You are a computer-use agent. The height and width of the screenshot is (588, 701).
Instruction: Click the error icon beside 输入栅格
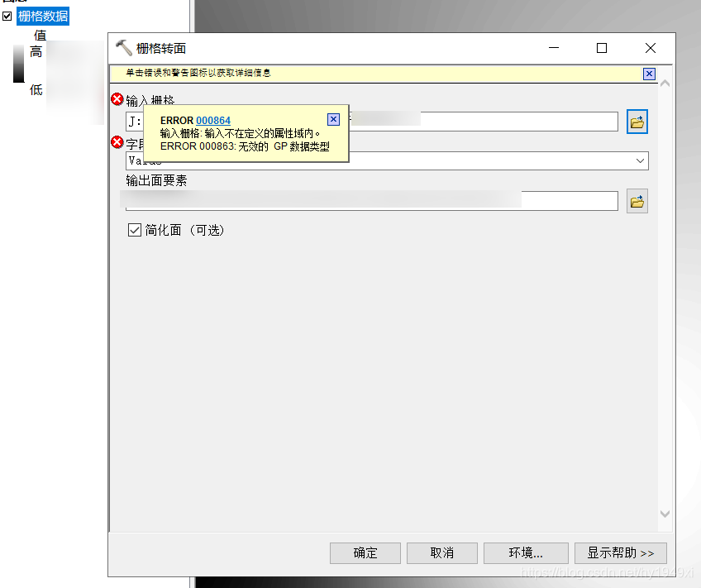coord(117,98)
